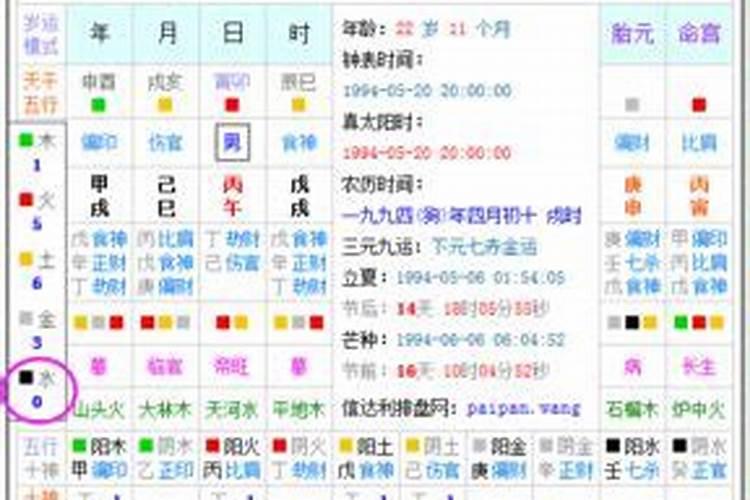
Task: Click 伤官 in the month column
Action: click(165, 143)
